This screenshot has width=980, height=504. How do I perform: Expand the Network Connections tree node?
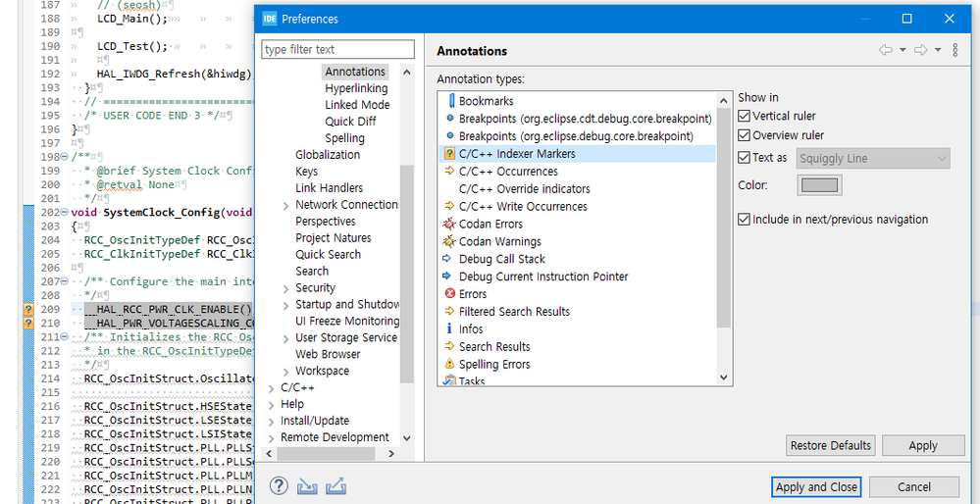(x=285, y=206)
